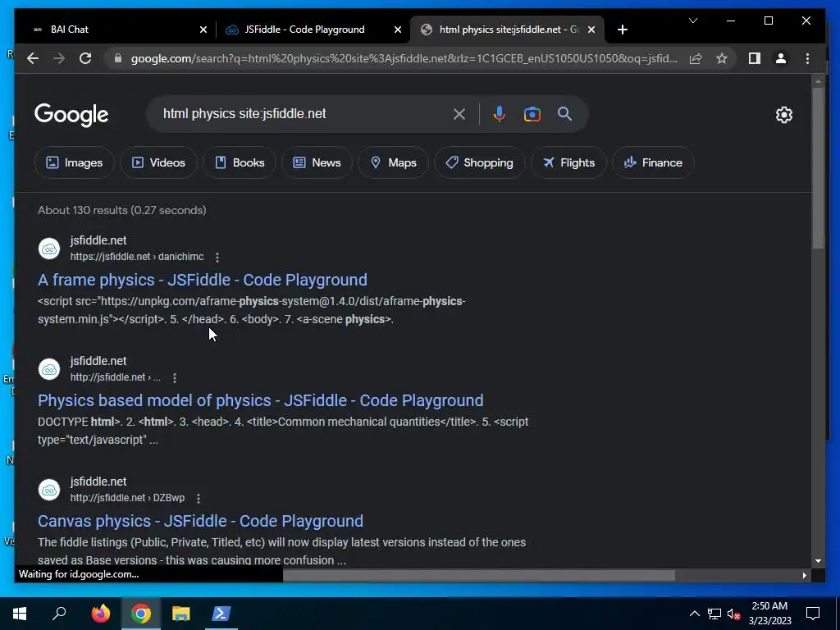Start voice search with microphone
The image size is (840, 630).
tap(500, 114)
